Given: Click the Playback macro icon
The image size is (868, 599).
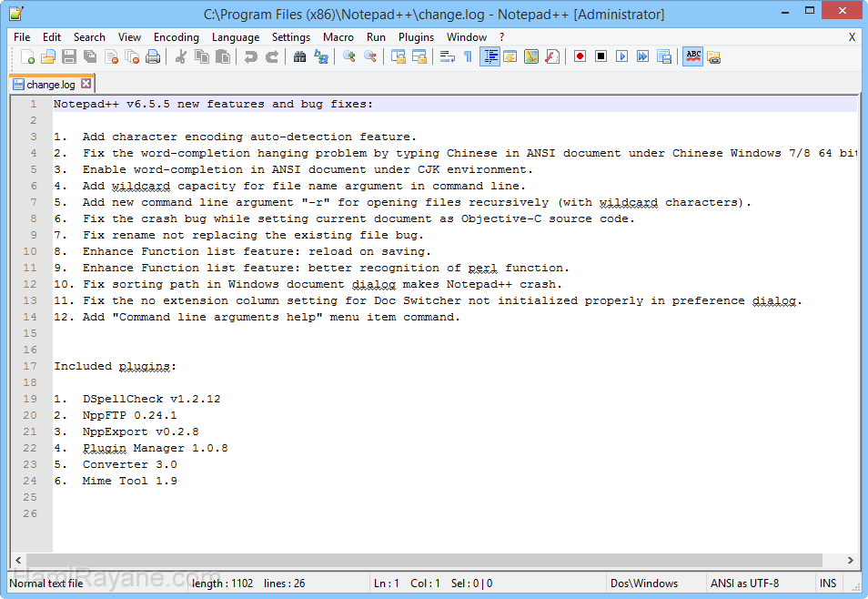Looking at the screenshot, I should 621,56.
